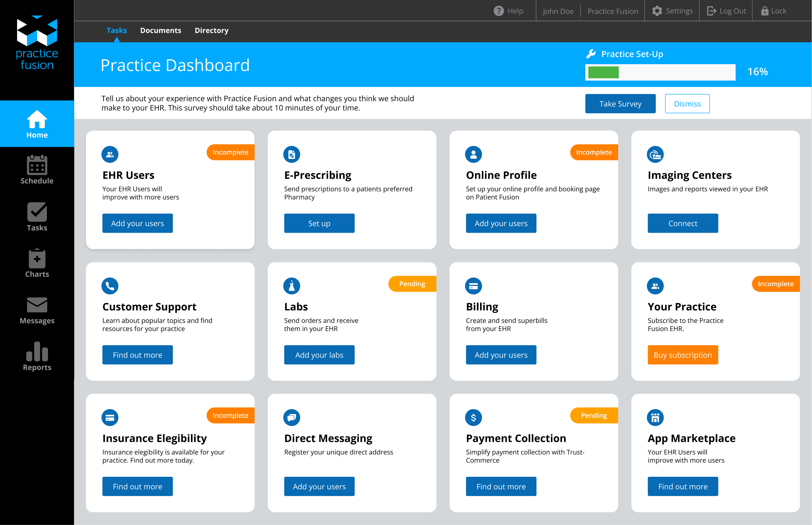The image size is (812, 525).
Task: Open Reports bar chart icon in sidebar
Action: (37, 352)
